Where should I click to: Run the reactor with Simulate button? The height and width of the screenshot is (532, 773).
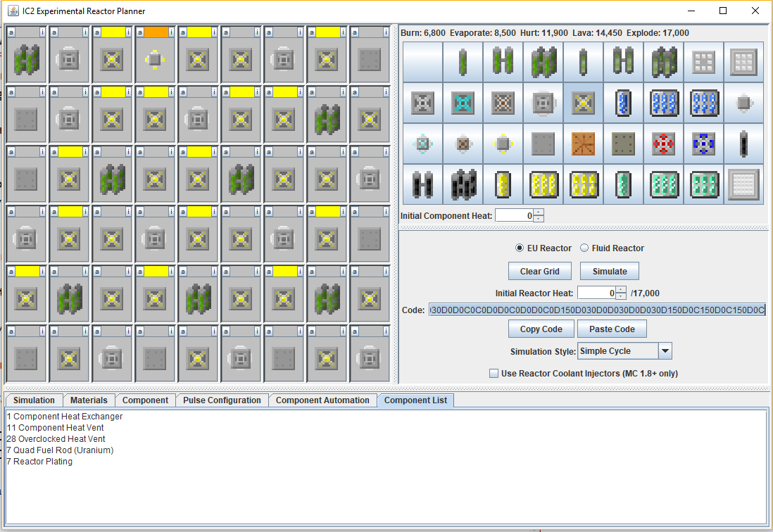(x=610, y=272)
